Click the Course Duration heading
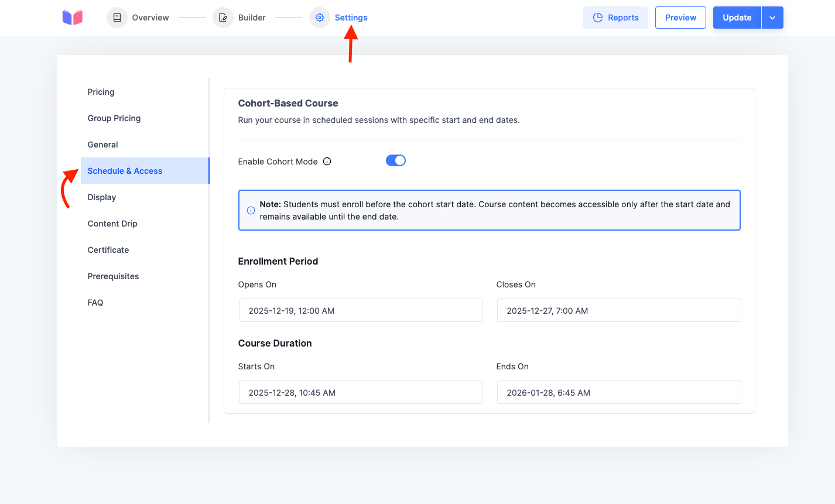The height and width of the screenshot is (504, 835). 275,343
